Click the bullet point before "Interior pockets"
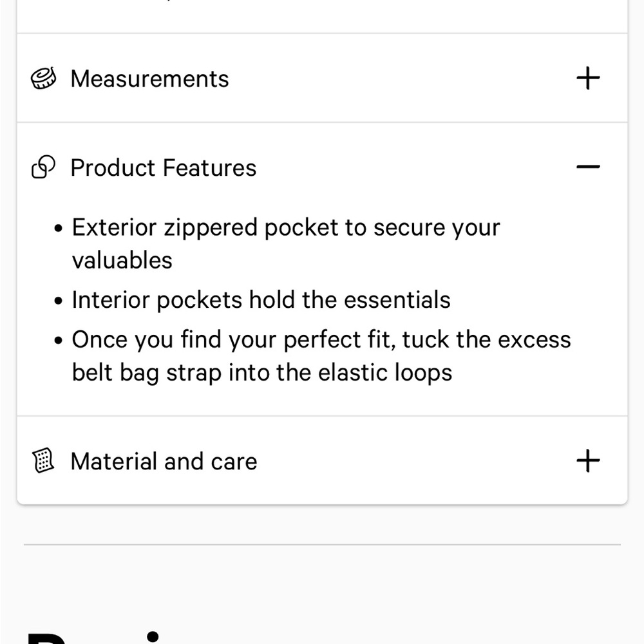The image size is (644, 644). [x=59, y=301]
